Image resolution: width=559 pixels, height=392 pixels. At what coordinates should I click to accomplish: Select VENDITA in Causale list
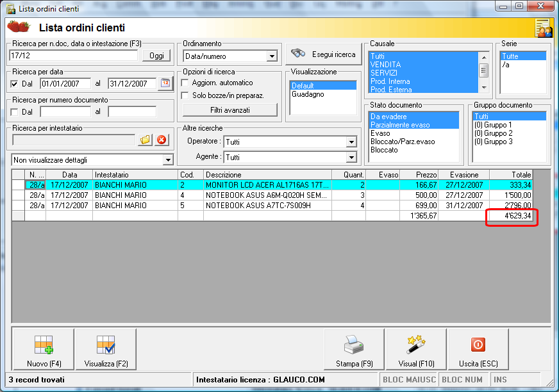pos(424,65)
